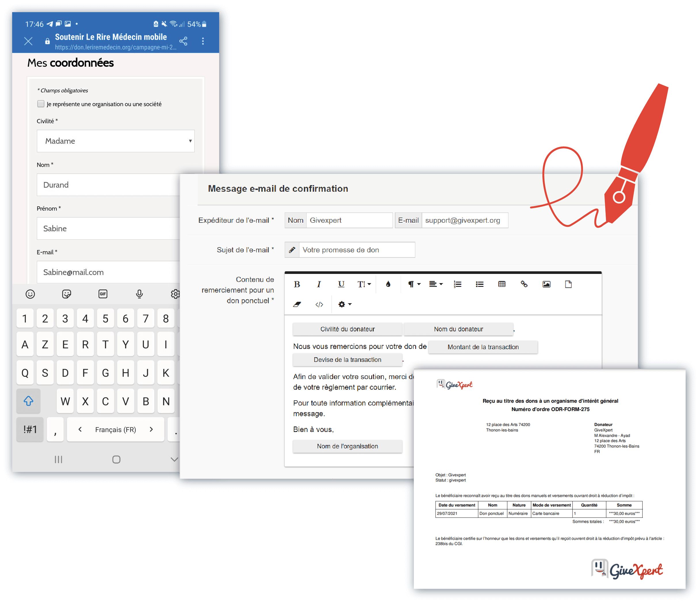Screen dimensions: 700x603
Task: Open the paragraph format dropdown
Action: (x=414, y=284)
